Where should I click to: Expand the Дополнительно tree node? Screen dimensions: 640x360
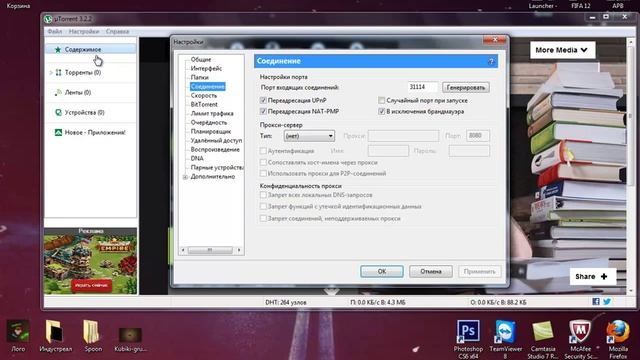click(185, 177)
